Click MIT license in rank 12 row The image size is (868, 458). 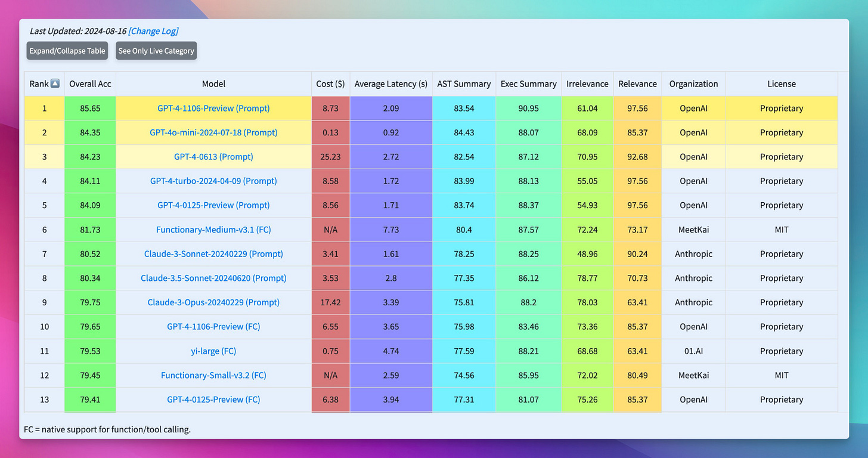(x=782, y=375)
